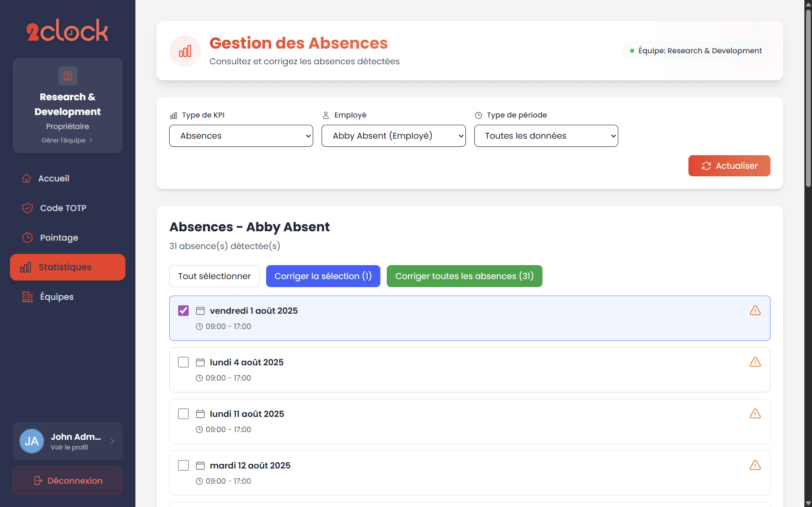Uncheck the vendredi 1 août 2025 checkbox
812x507 pixels.
click(x=183, y=311)
